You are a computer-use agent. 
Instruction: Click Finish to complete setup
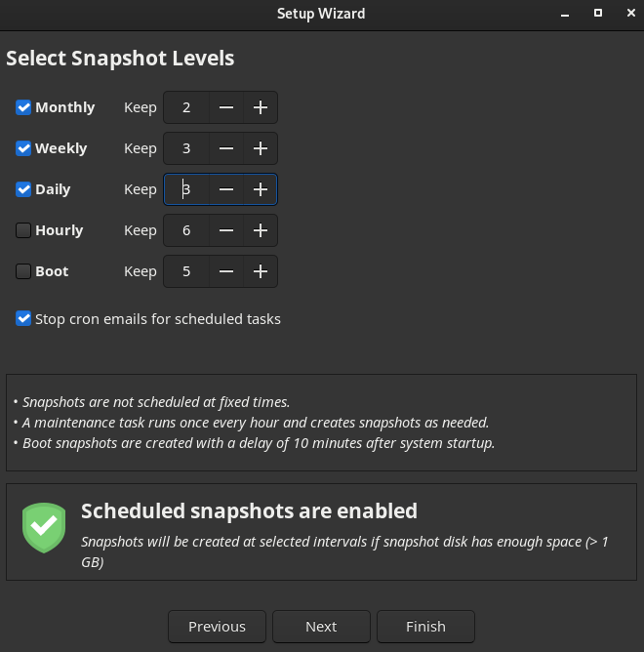pyautogui.click(x=425, y=627)
